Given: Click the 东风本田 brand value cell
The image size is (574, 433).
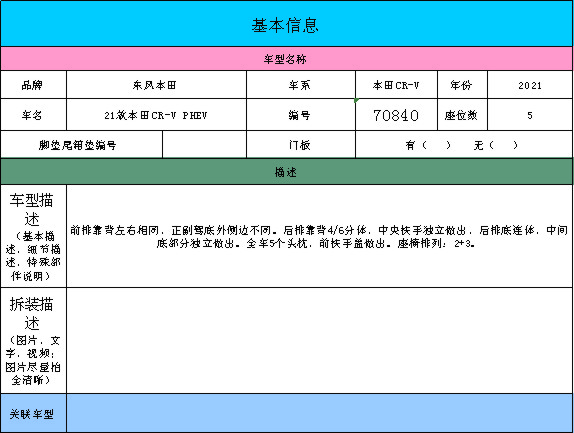Looking at the screenshot, I should click(156, 85).
